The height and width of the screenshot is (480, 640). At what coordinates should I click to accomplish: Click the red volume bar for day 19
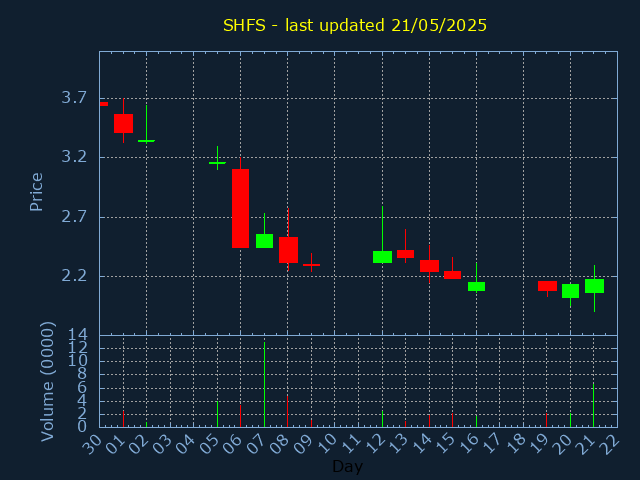tap(547, 420)
